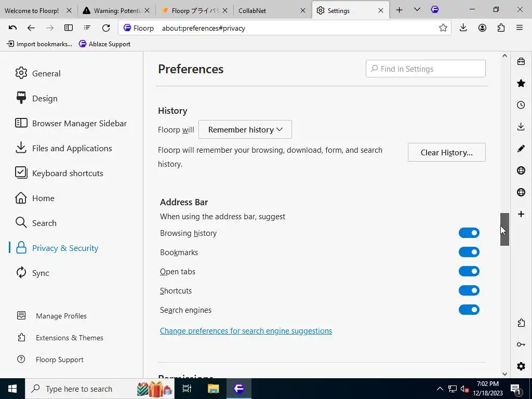The height and width of the screenshot is (399, 532).
Task: Reload the current page
Action: [x=106, y=28]
